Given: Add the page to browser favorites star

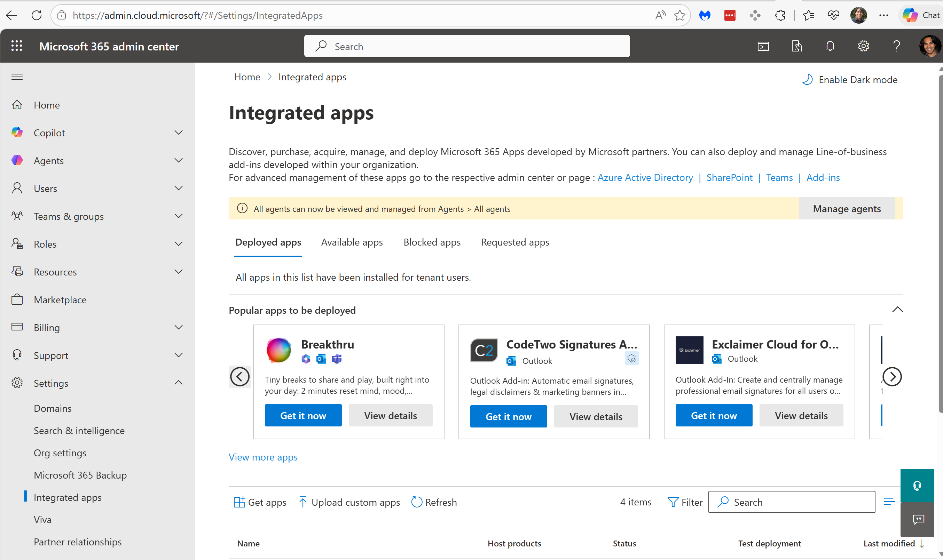Looking at the screenshot, I should click(680, 15).
